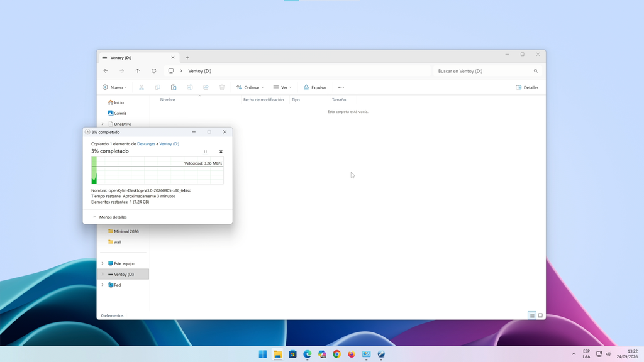Open the clock and date flyout

pyautogui.click(x=627, y=354)
